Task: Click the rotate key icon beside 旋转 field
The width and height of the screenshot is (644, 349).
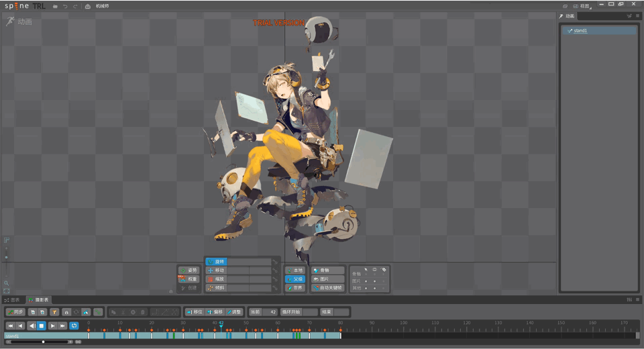Action: click(275, 262)
